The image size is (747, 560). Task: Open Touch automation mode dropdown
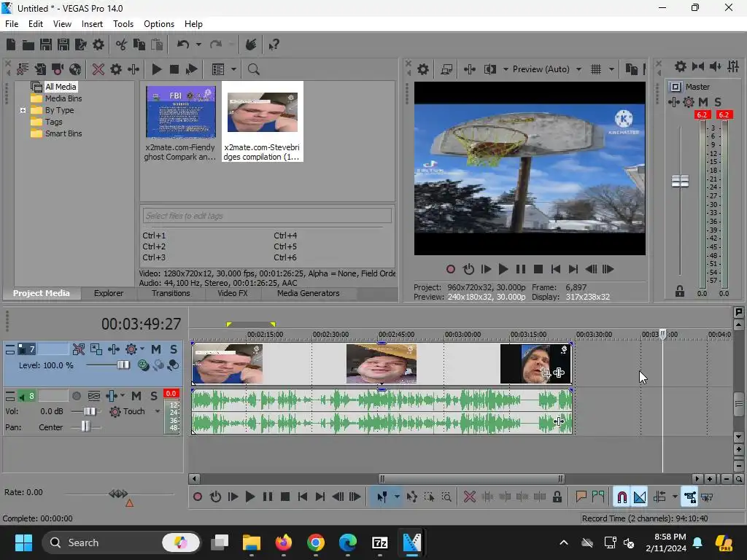[x=158, y=411]
